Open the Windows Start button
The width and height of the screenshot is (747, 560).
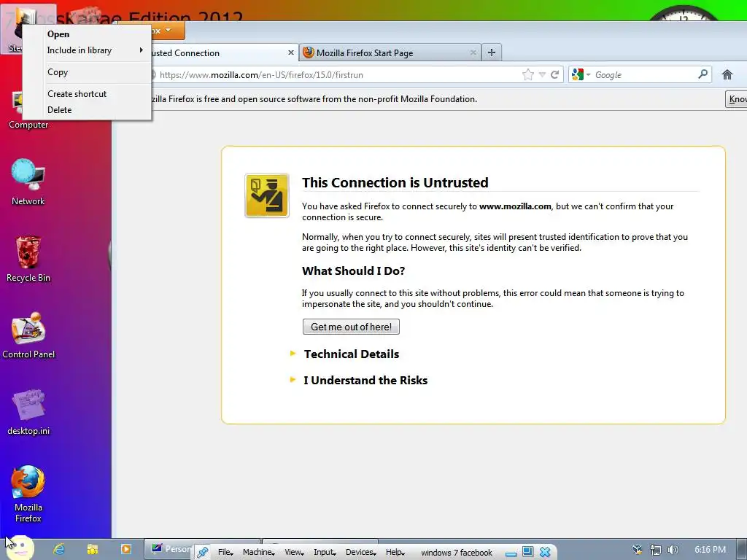point(20,548)
